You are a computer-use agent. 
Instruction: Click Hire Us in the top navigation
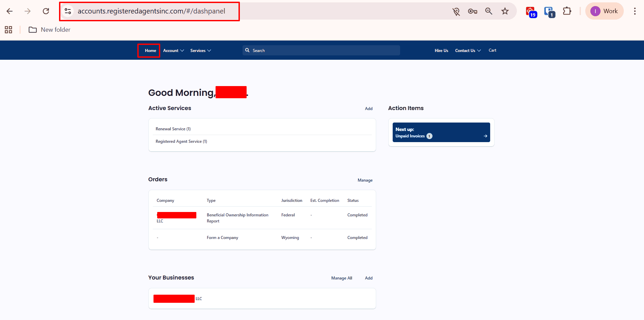pyautogui.click(x=441, y=50)
